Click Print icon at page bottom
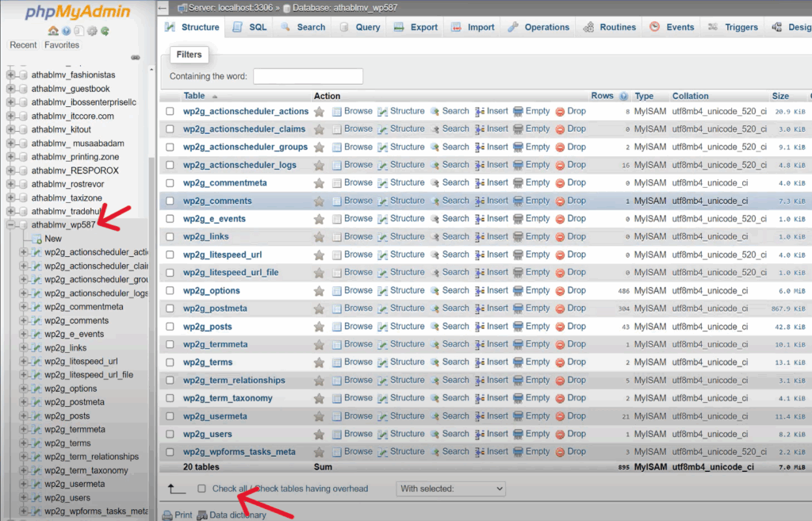The height and width of the screenshot is (521, 812). point(167,515)
